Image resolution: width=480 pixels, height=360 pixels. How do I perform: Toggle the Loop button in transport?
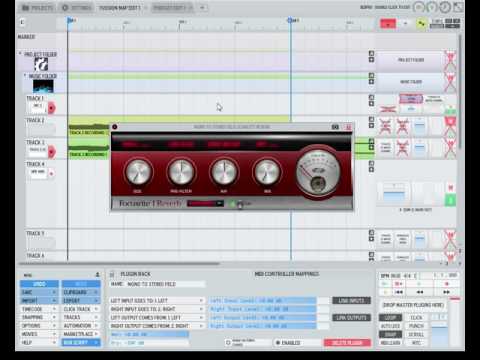click(390, 317)
